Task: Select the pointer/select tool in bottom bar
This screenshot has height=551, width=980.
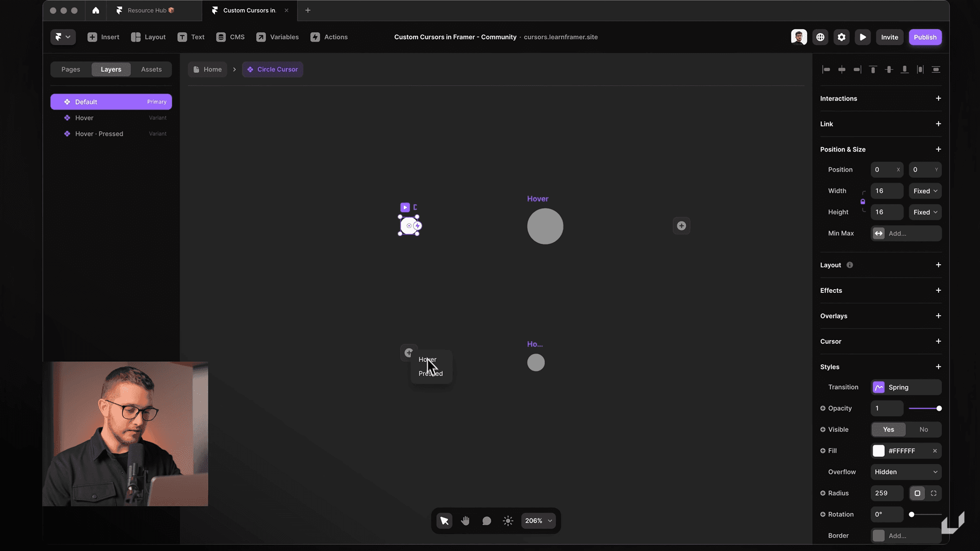Action: (444, 521)
